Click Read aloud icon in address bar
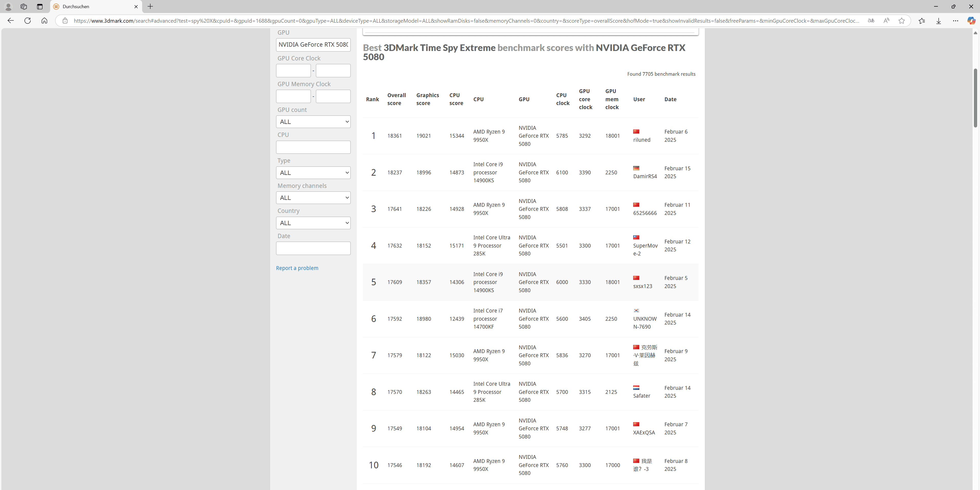This screenshot has height=490, width=980. [886, 21]
